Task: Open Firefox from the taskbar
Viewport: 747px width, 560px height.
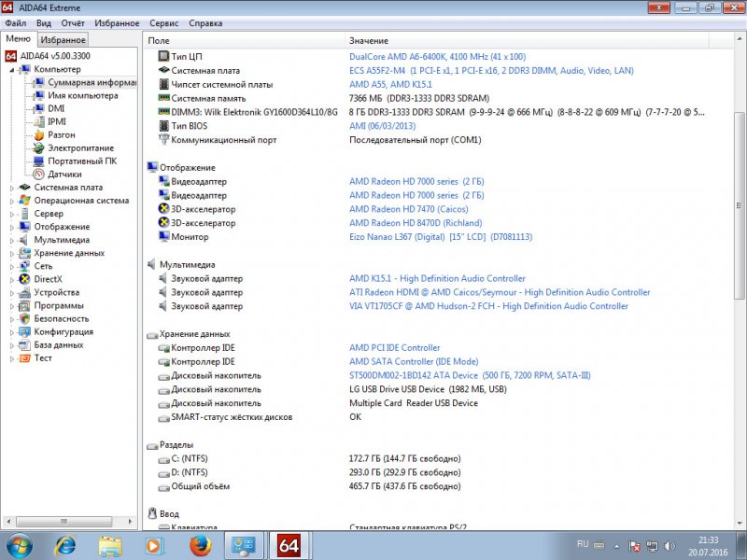Action: click(x=200, y=544)
